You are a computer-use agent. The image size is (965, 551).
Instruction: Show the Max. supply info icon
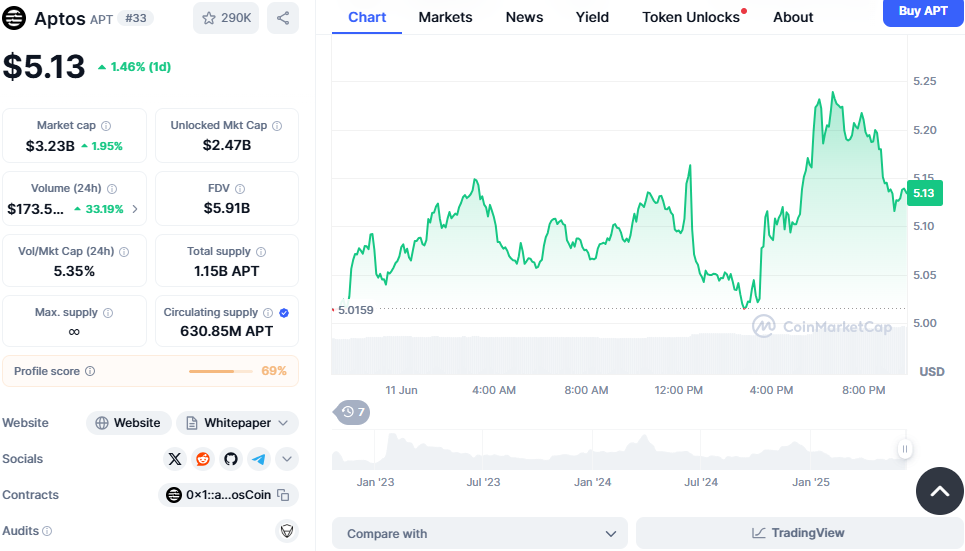pyautogui.click(x=108, y=313)
